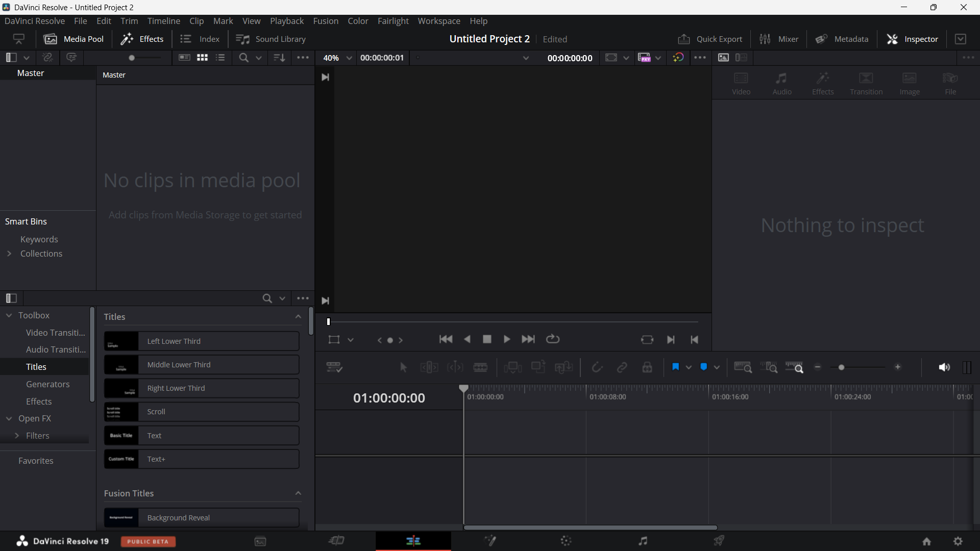Open the Fusion page icon

pyautogui.click(x=490, y=541)
